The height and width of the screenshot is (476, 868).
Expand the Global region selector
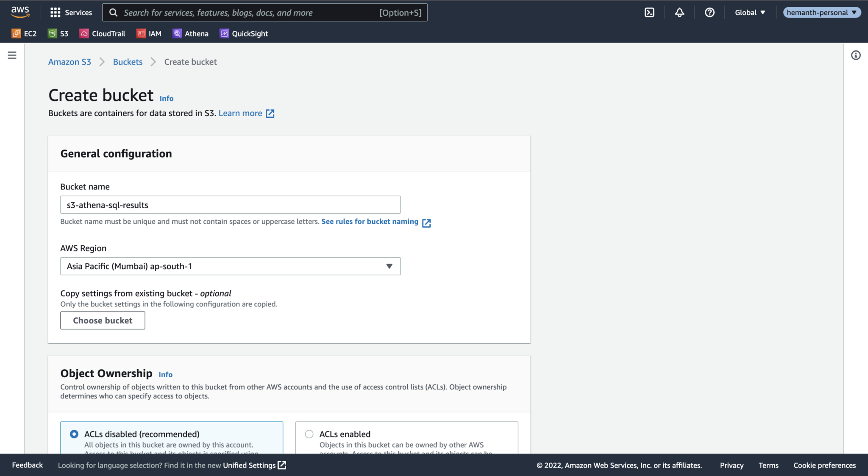(750, 12)
